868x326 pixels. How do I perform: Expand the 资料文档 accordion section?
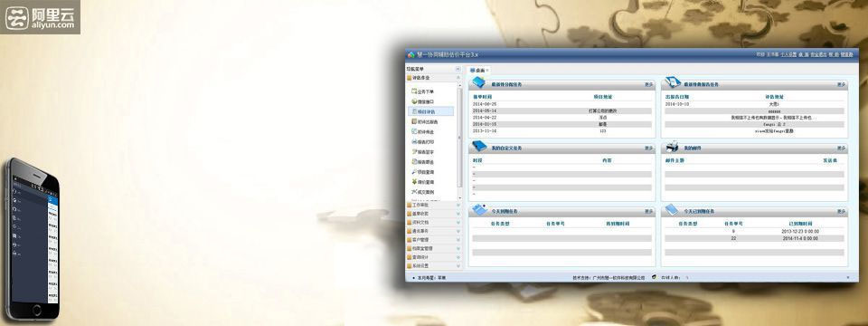433,223
